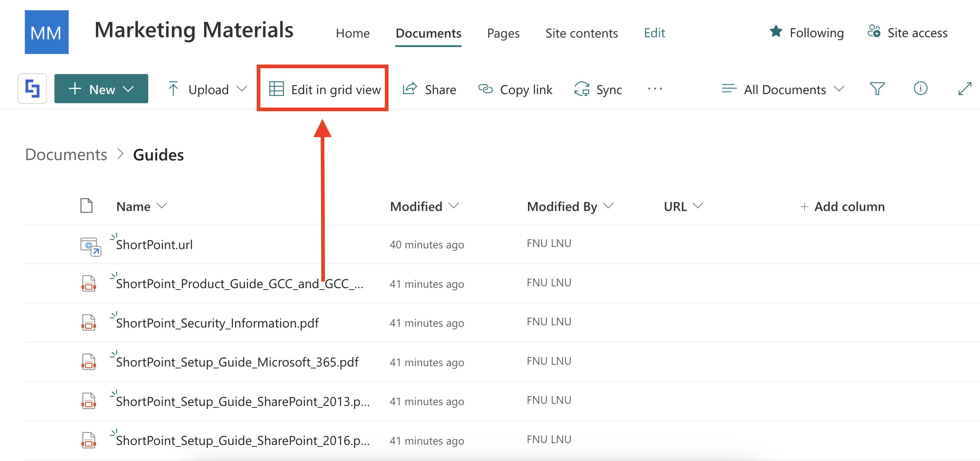Open ShortPoint_Security_Information.pdf file

pyautogui.click(x=217, y=323)
